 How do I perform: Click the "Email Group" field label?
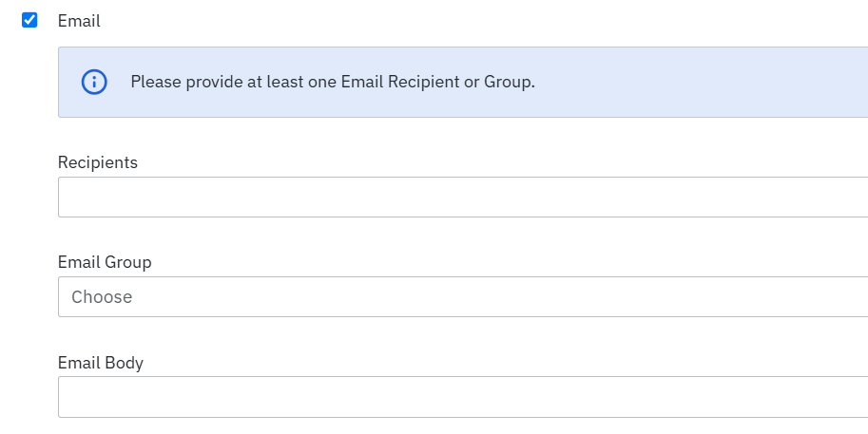(x=105, y=262)
